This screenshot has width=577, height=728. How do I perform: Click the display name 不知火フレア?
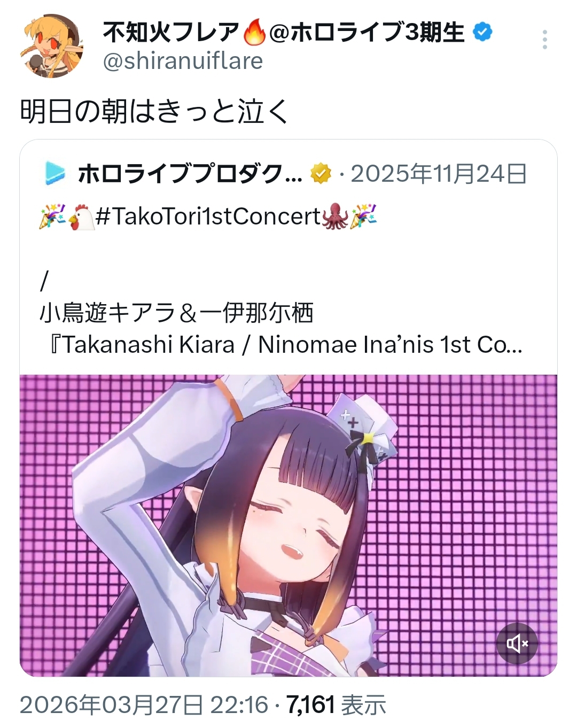tap(171, 33)
